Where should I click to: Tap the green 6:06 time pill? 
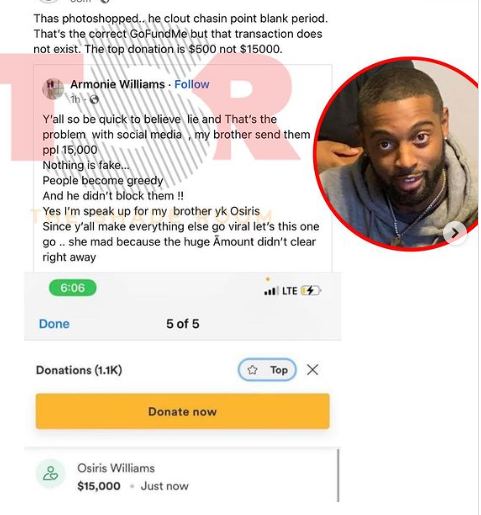(73, 288)
